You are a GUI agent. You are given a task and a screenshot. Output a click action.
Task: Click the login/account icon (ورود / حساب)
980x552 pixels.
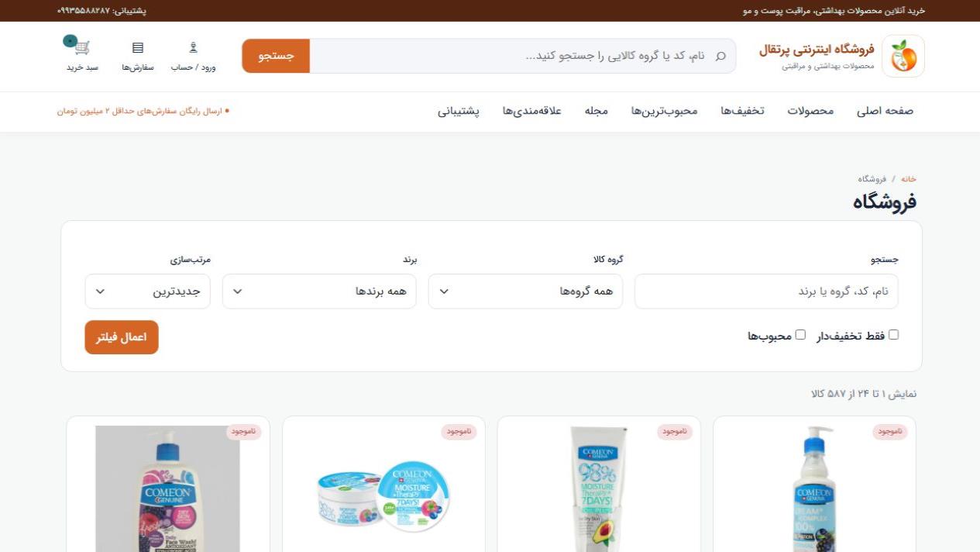click(194, 55)
